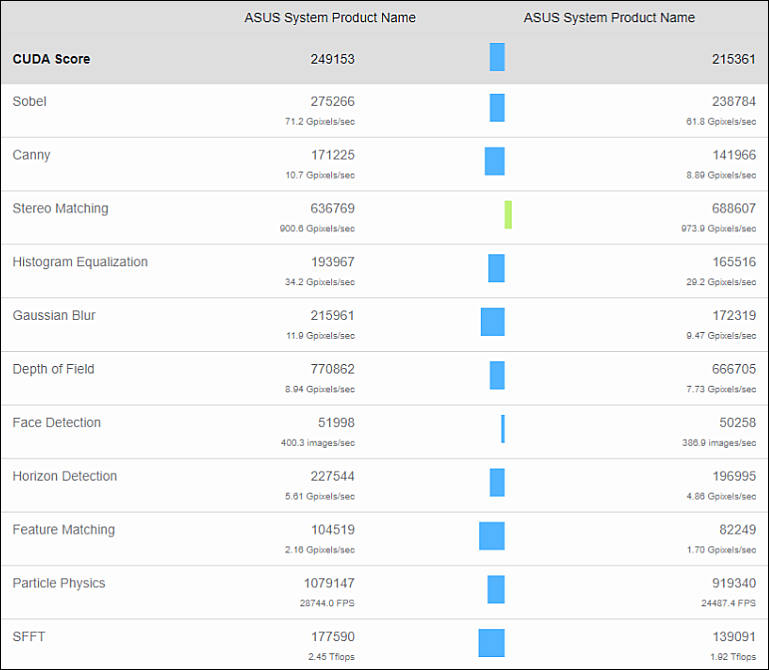The width and height of the screenshot is (769, 670).
Task: Click the Gaussian Blur label
Action: [x=54, y=315]
